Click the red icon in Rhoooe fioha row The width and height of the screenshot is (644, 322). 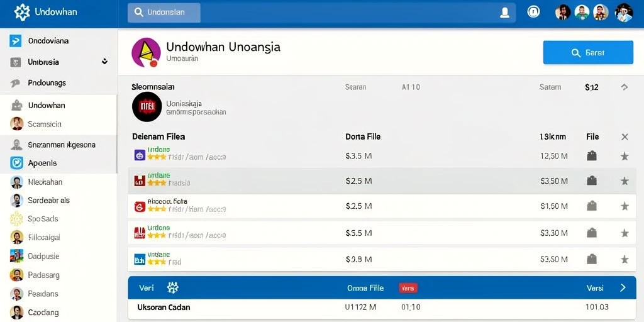(140, 206)
